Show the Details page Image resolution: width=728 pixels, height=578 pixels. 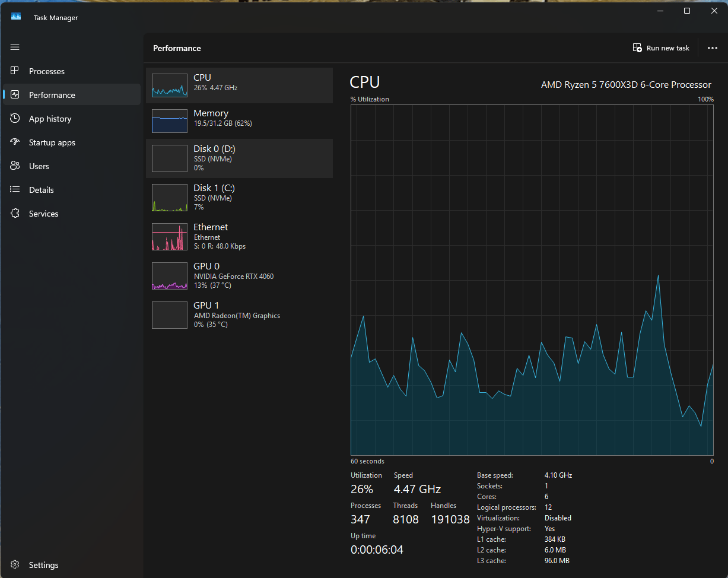tap(72, 190)
